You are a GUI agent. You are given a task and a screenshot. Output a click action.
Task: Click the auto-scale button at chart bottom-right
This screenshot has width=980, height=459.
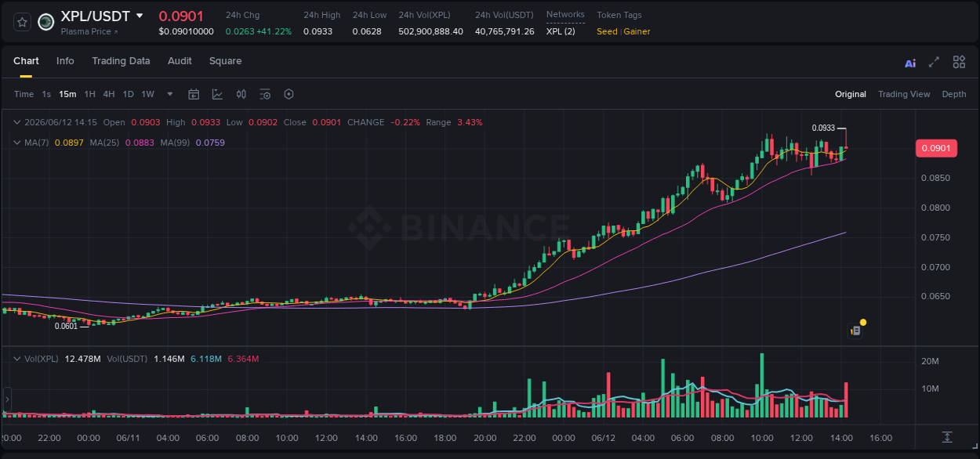pyautogui.click(x=947, y=436)
